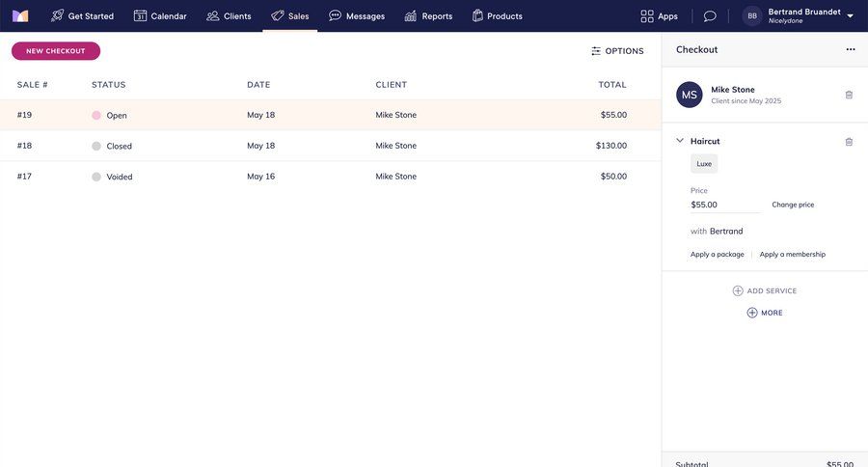This screenshot has height=467, width=868.
Task: Collapse the Haircut service chevron
Action: click(680, 141)
